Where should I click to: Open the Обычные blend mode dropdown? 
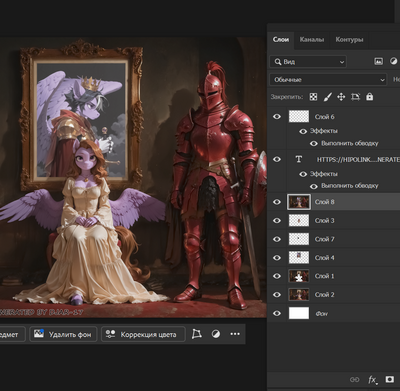click(x=328, y=79)
